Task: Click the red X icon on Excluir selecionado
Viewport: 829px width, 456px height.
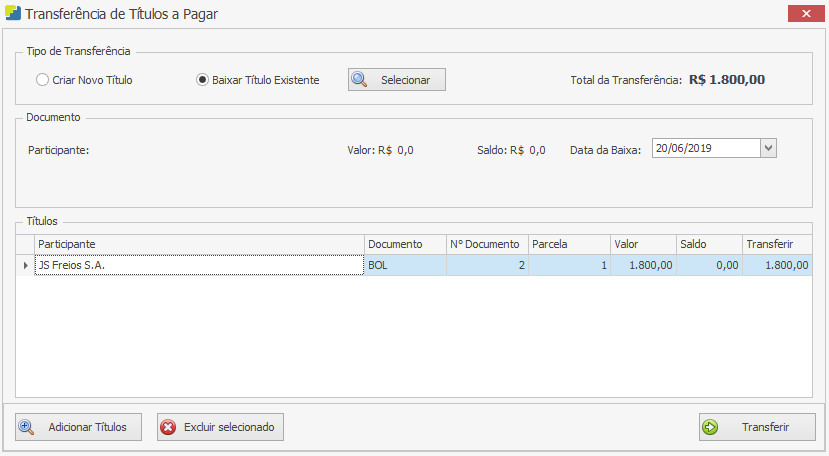Action: pos(168,427)
